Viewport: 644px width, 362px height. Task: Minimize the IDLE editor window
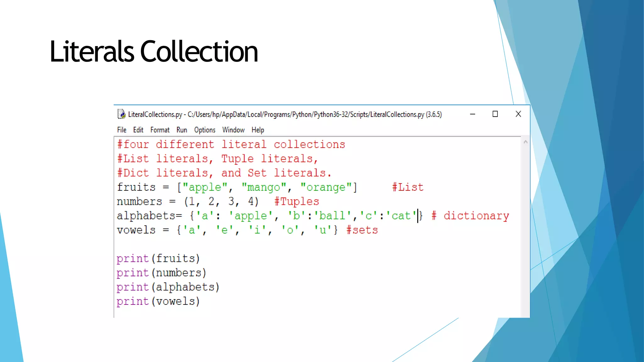(x=472, y=114)
